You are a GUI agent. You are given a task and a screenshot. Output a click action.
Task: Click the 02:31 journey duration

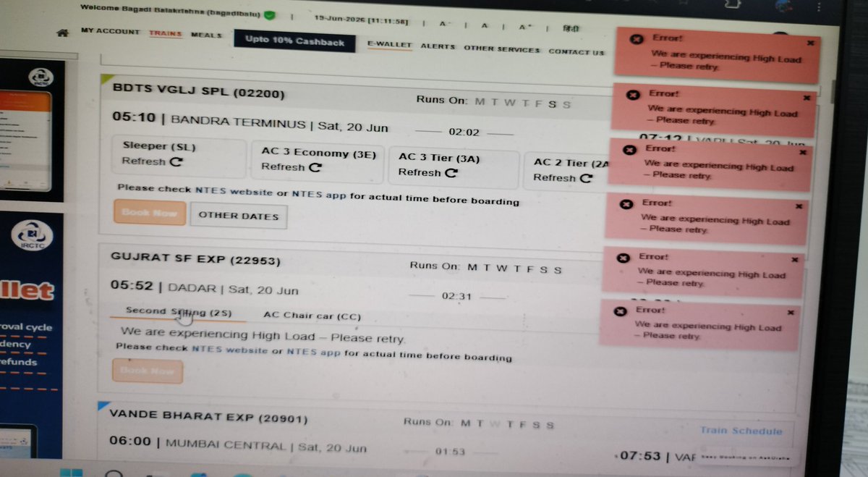tap(456, 296)
